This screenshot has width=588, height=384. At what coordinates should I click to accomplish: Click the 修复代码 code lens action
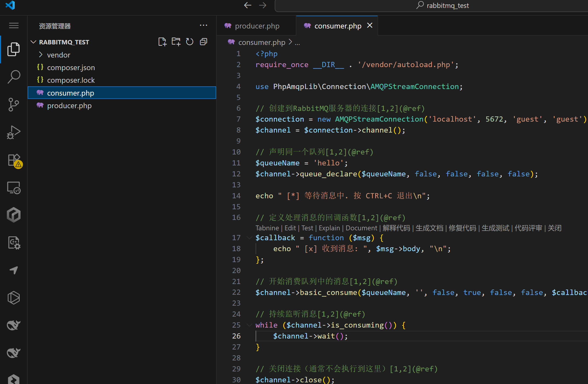coord(462,228)
